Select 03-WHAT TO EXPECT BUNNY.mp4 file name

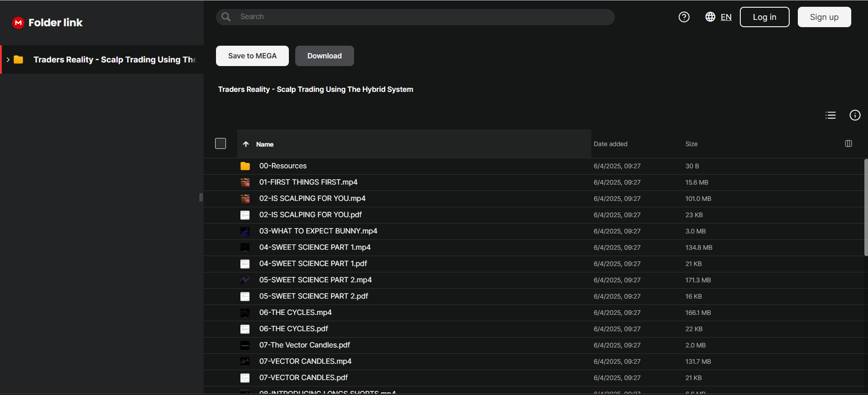click(x=318, y=231)
